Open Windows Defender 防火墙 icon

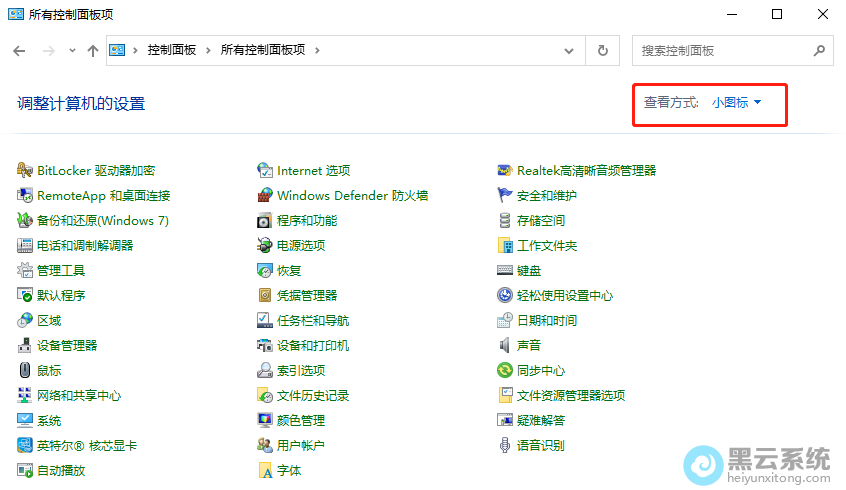[x=264, y=195]
